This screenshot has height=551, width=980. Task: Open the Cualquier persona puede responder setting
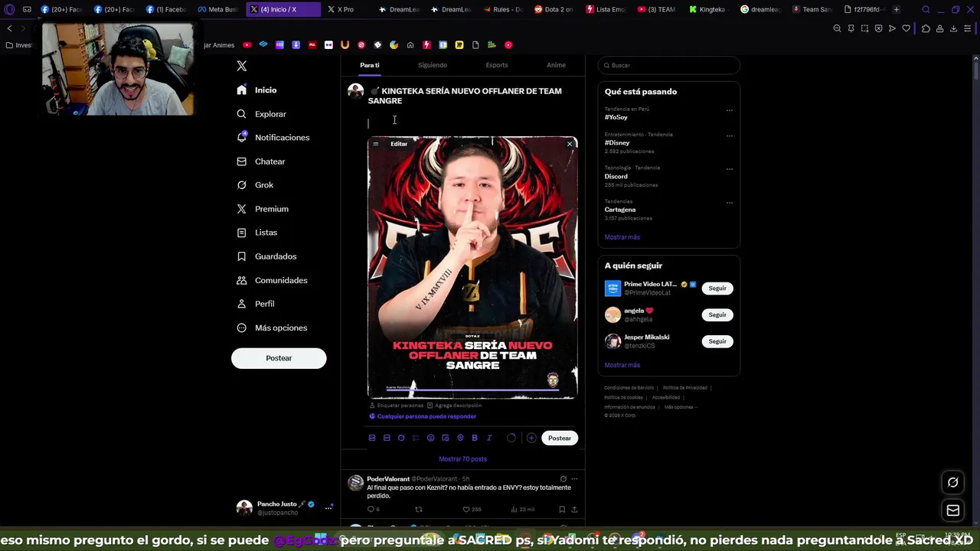click(423, 416)
